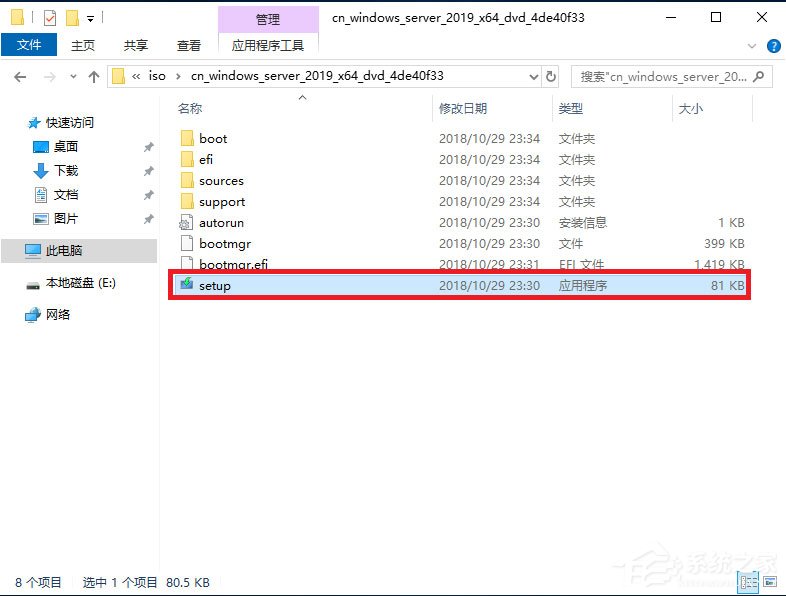The width and height of the screenshot is (786, 596).
Task: Switch to details view in the status bar
Action: coord(749,582)
